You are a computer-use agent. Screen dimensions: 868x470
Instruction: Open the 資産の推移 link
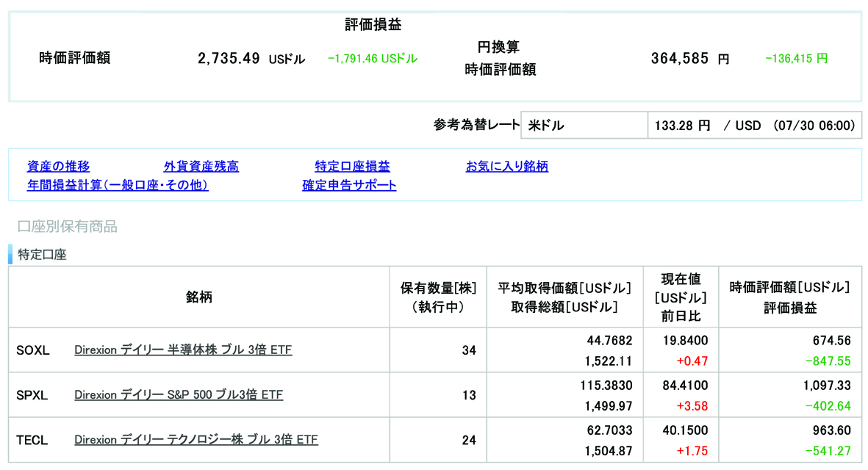[x=58, y=166]
